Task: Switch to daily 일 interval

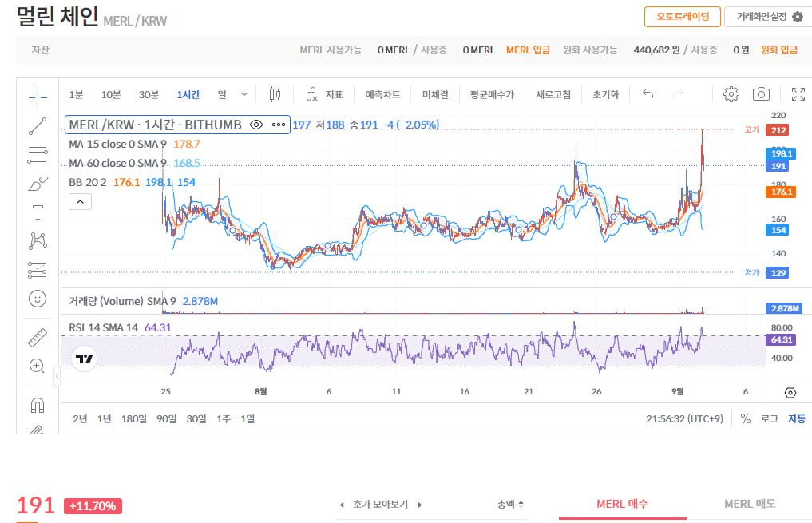Action: pyautogui.click(x=222, y=94)
